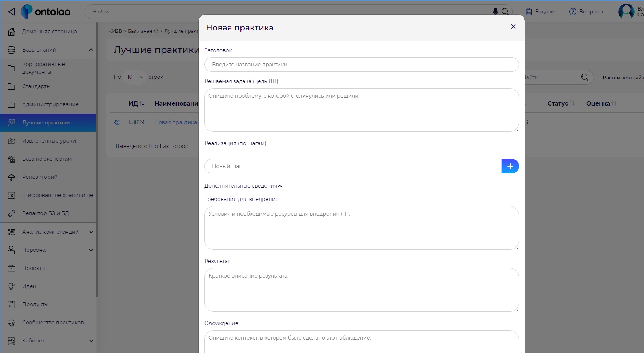Click the ID cell 151829
The height and width of the screenshot is (353, 644).
point(136,122)
